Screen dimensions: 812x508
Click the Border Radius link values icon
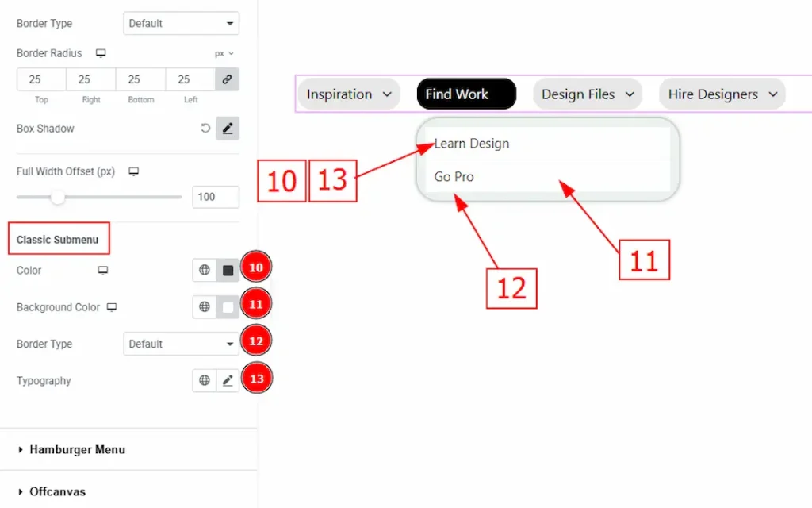227,79
